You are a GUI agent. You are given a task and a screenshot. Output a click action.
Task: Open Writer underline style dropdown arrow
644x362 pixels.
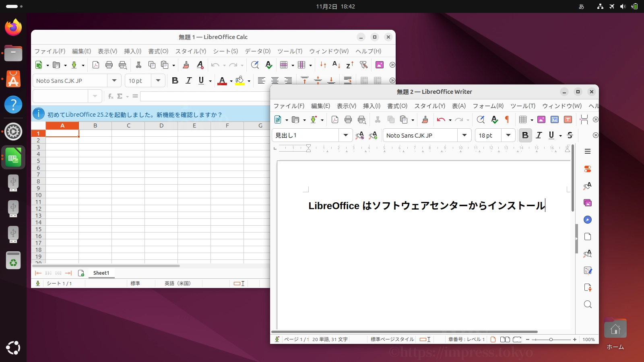point(560,136)
